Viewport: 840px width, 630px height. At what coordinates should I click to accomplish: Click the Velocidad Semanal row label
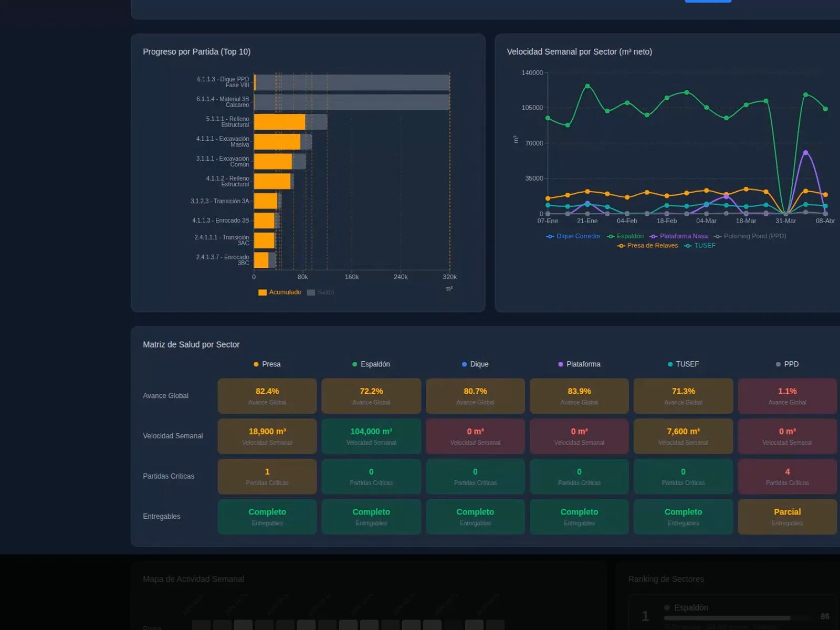point(173,436)
